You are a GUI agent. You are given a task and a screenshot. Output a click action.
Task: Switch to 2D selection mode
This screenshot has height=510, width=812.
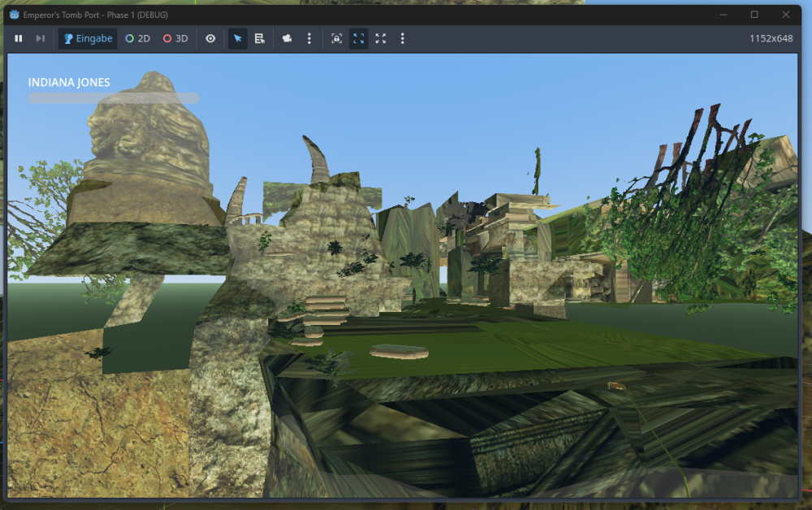tap(138, 38)
